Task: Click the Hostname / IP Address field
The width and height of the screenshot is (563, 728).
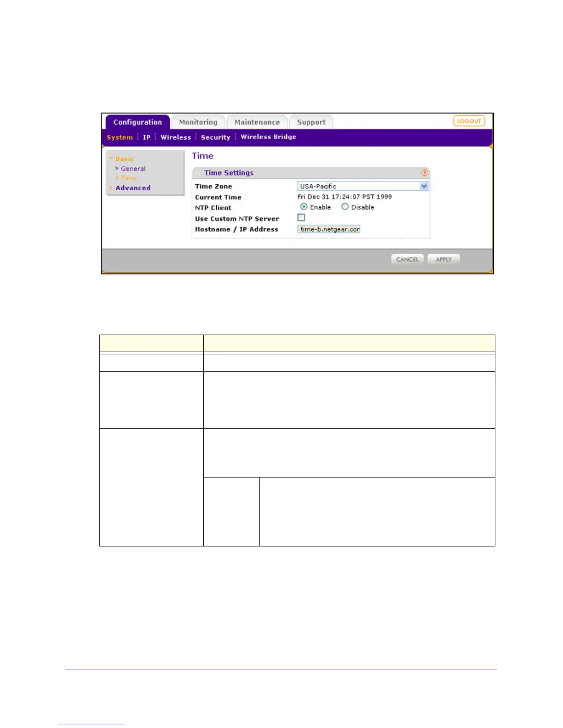Action: coord(329,229)
